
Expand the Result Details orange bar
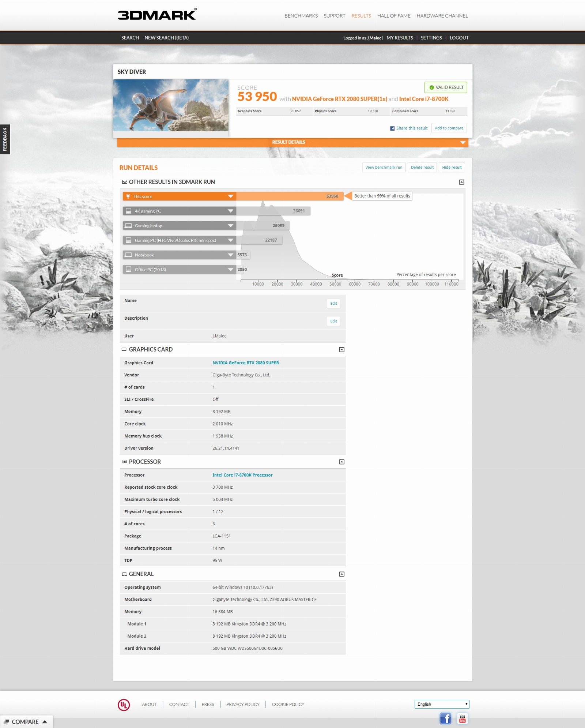click(x=292, y=142)
